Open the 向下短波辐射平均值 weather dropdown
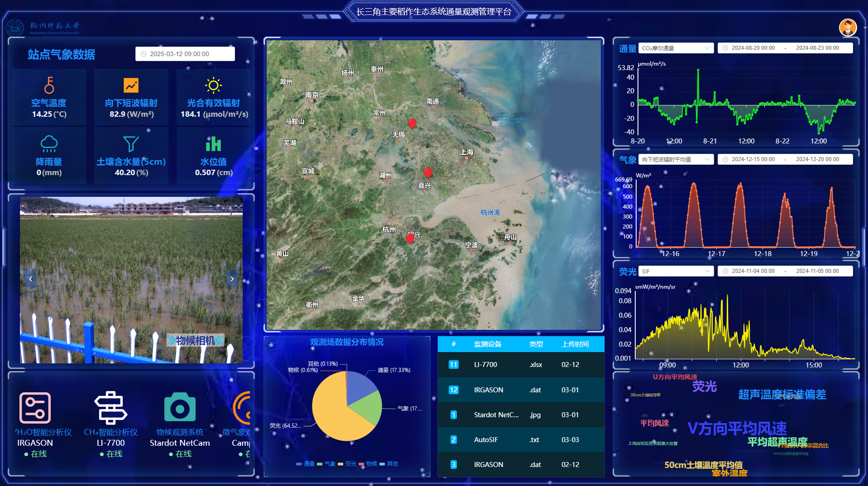The width and height of the screenshot is (868, 486). click(x=676, y=159)
